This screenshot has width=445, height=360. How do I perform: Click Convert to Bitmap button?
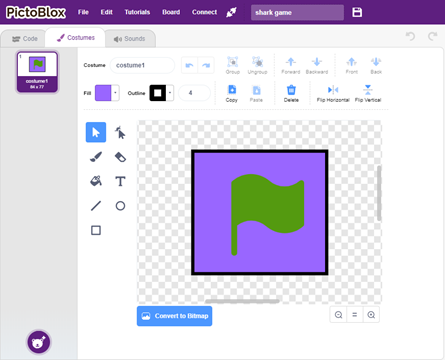(x=174, y=316)
